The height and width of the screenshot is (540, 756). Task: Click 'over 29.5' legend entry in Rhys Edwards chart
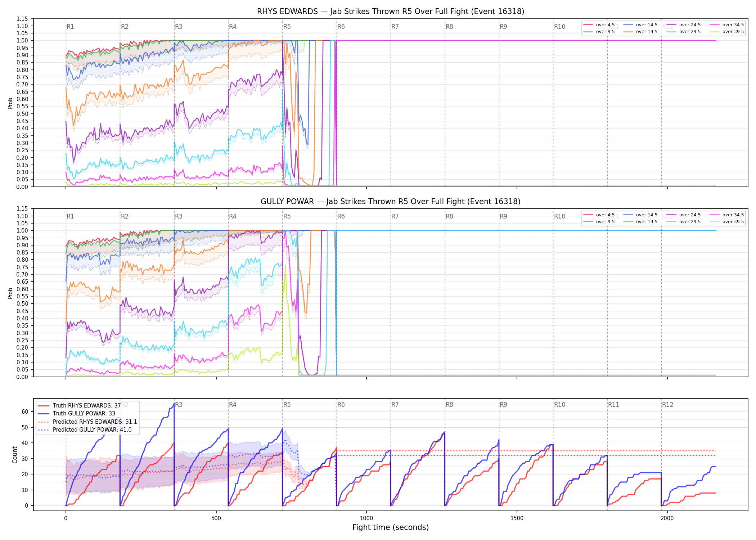tap(684, 32)
